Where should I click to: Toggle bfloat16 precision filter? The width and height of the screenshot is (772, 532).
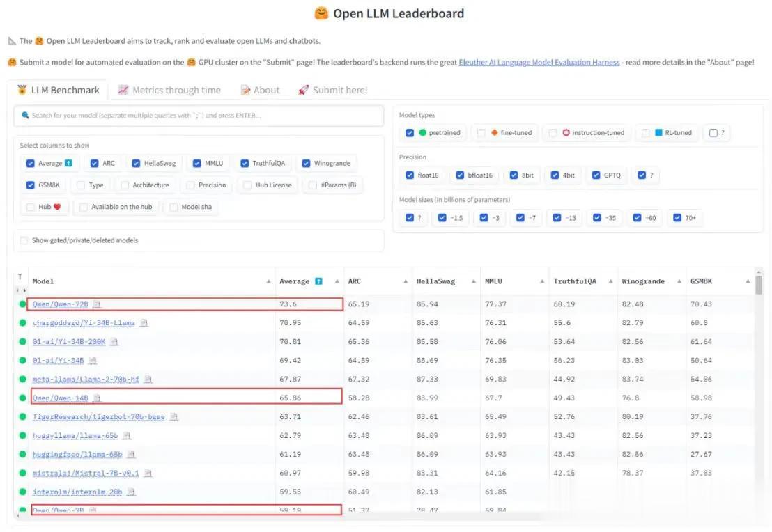pyautogui.click(x=460, y=175)
